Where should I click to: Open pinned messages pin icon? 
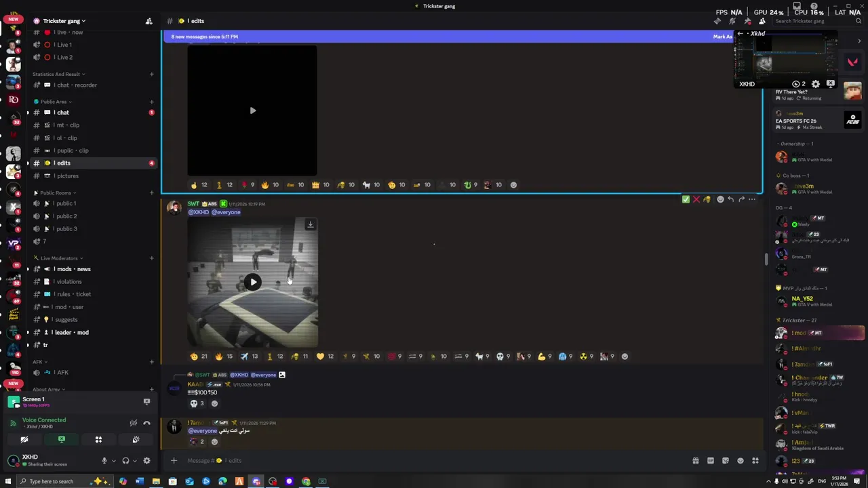click(747, 21)
